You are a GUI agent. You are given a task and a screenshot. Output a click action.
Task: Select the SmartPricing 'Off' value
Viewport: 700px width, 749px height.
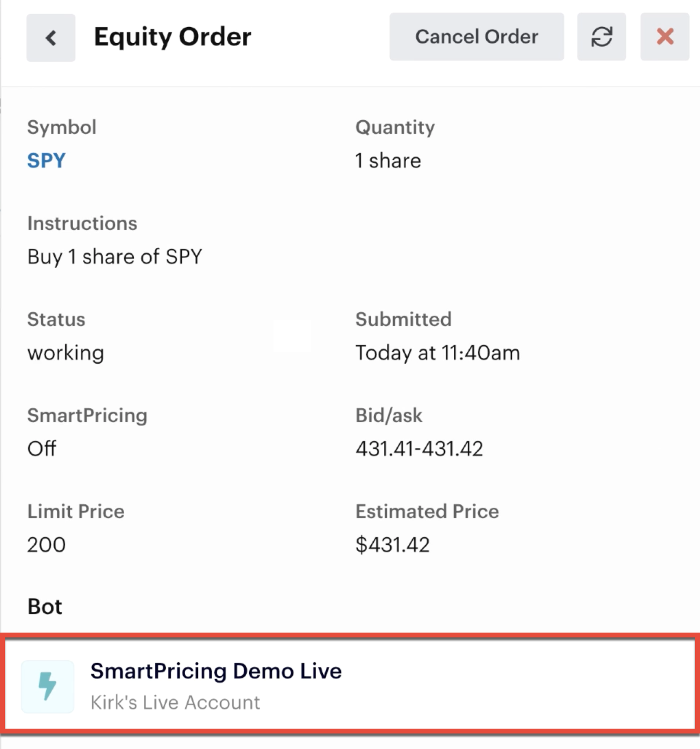[x=42, y=449]
